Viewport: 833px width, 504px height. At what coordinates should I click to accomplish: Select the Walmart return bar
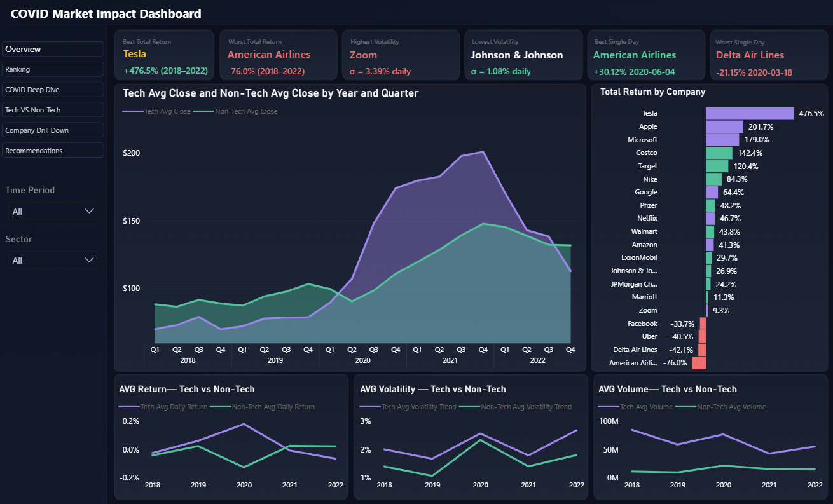coord(710,231)
